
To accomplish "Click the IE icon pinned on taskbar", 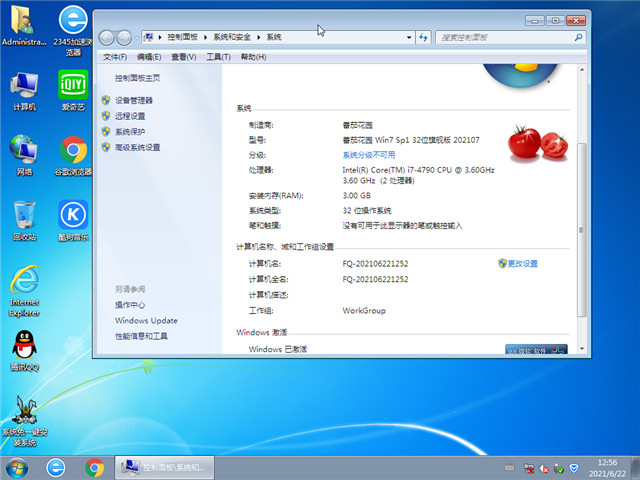I will click(56, 468).
